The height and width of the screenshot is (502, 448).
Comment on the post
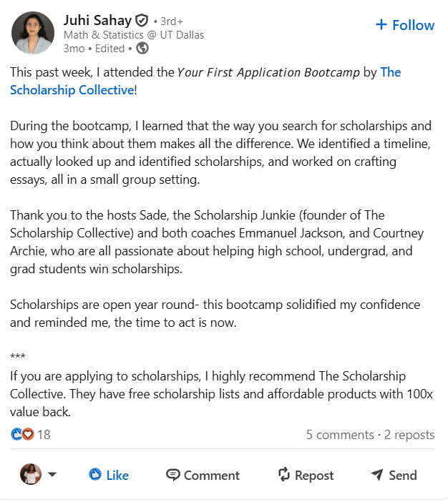203,475
